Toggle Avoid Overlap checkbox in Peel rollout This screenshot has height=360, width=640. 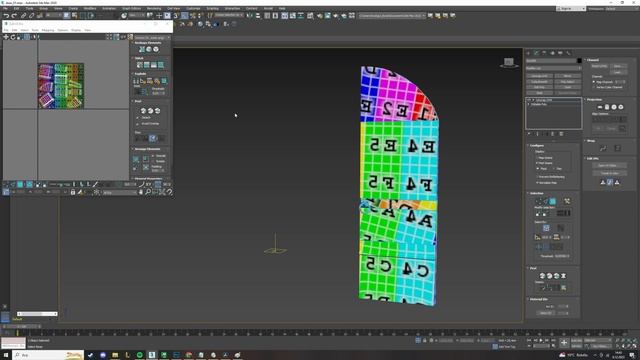(138, 124)
